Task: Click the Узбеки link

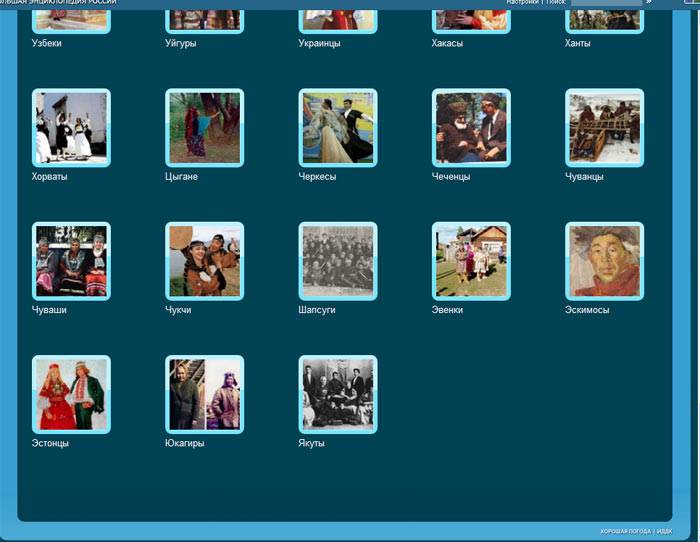Action: [x=46, y=43]
